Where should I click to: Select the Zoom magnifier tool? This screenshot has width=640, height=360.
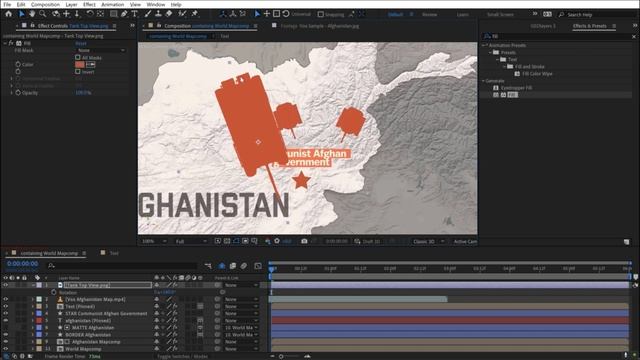pos(42,14)
